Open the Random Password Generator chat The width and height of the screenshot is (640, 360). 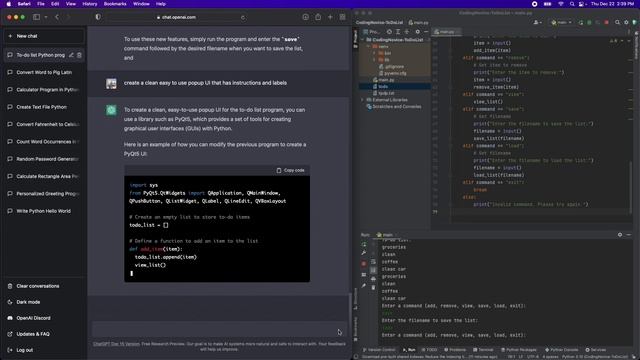tap(44, 159)
